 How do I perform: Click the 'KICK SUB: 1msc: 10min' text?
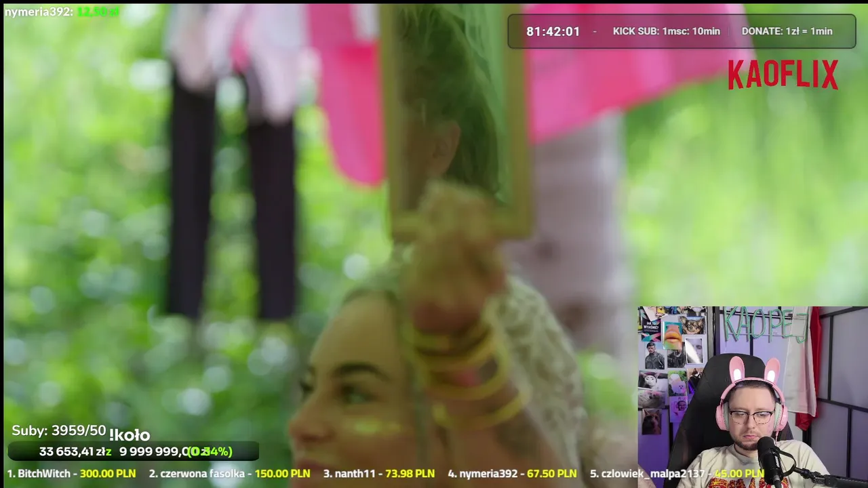click(x=666, y=31)
